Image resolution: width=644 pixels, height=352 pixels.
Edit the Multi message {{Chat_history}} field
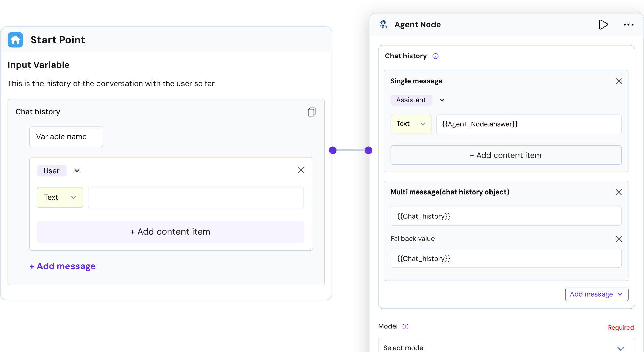pyautogui.click(x=506, y=216)
